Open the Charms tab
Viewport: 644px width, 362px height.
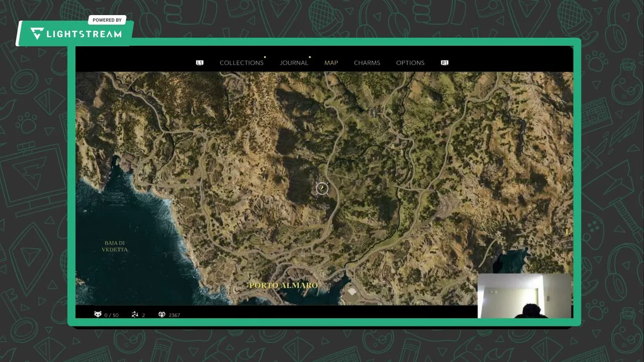(x=367, y=63)
